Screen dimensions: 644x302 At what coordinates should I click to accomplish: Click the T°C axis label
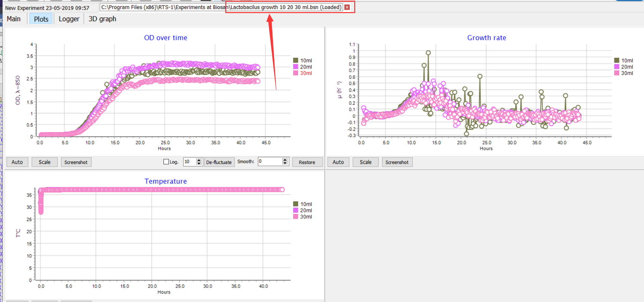[18, 233]
